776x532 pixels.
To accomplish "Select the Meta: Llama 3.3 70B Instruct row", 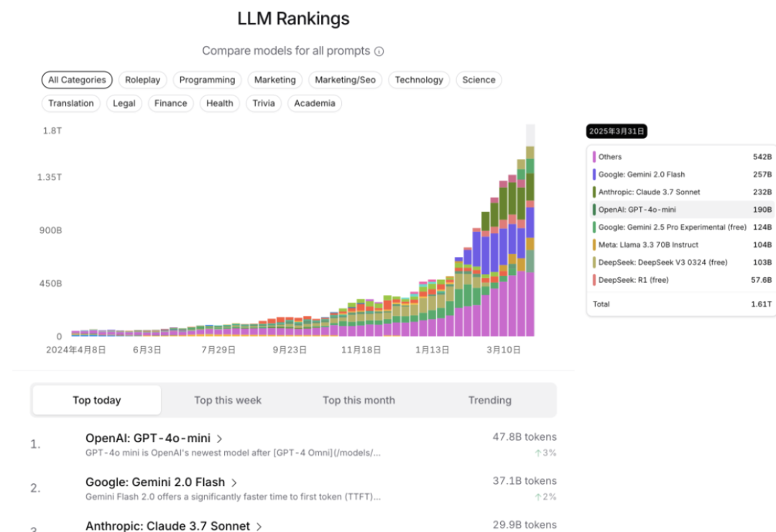I will (x=682, y=245).
